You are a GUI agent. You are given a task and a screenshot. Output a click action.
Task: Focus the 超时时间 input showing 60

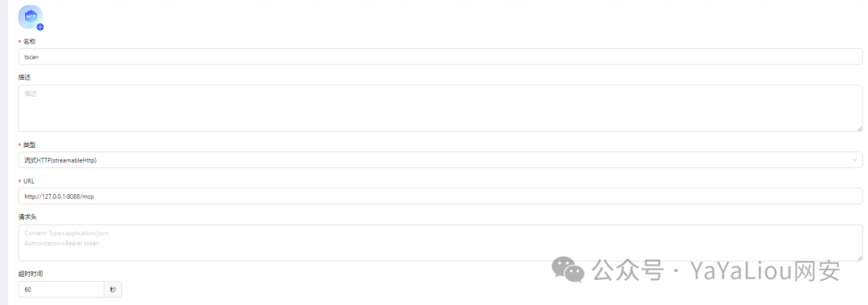[61, 290]
